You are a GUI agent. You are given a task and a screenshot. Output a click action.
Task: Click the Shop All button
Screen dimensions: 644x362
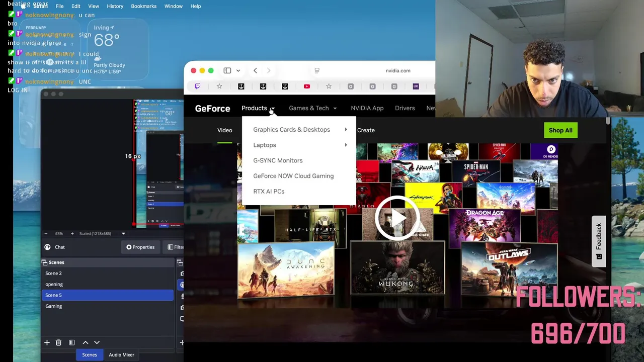coord(560,130)
